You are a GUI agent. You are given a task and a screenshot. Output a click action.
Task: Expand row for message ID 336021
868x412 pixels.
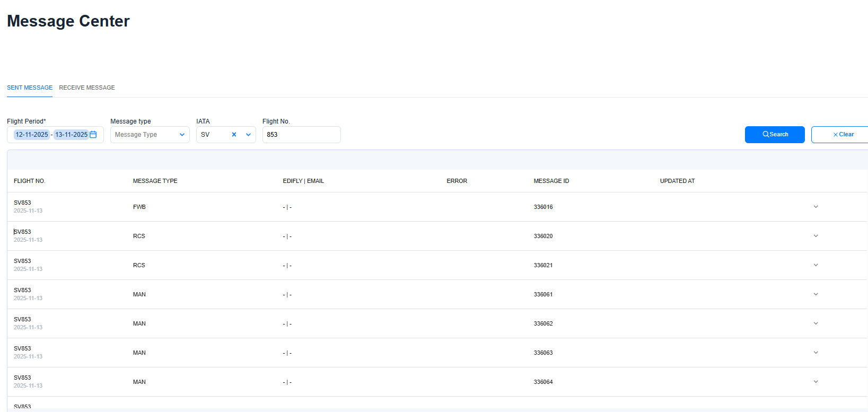coord(816,265)
